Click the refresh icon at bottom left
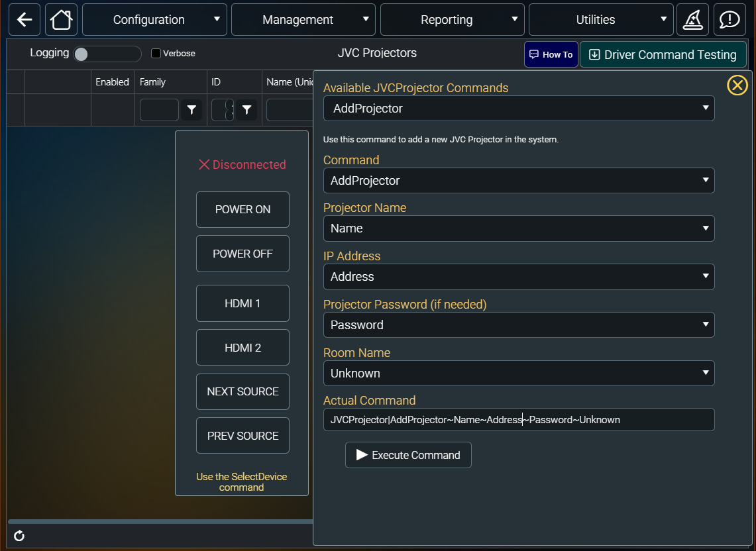Viewport: 756px width, 551px height. coord(19,536)
